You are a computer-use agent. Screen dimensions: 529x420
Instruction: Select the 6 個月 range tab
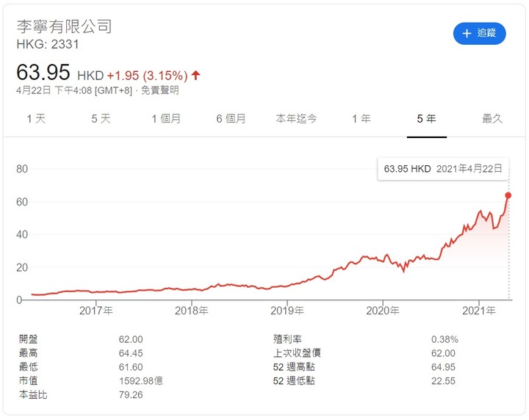coord(231,119)
